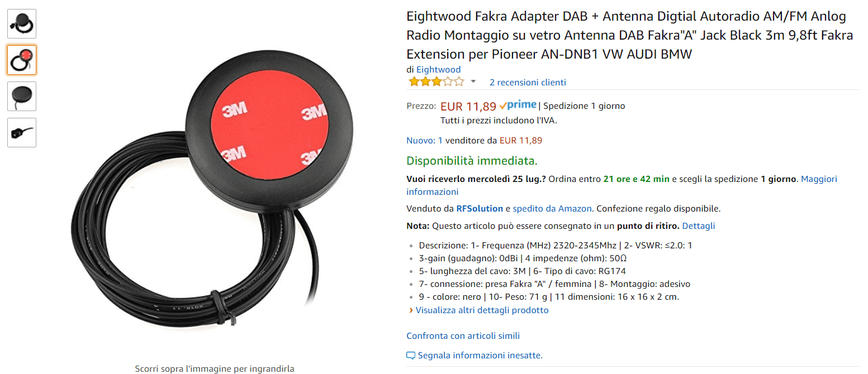The width and height of the screenshot is (868, 374).
Task: Click the Eightwood brand link
Action: pos(438,70)
